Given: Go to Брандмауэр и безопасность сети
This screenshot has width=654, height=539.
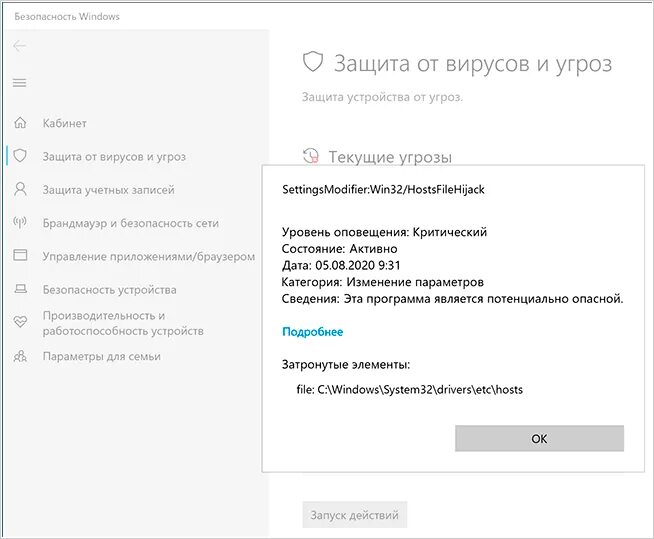Looking at the screenshot, I should coord(131,223).
